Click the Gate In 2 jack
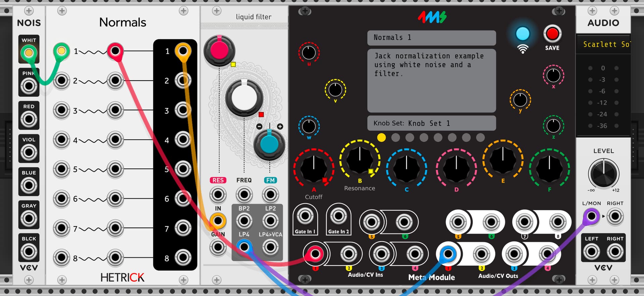 [x=338, y=216]
